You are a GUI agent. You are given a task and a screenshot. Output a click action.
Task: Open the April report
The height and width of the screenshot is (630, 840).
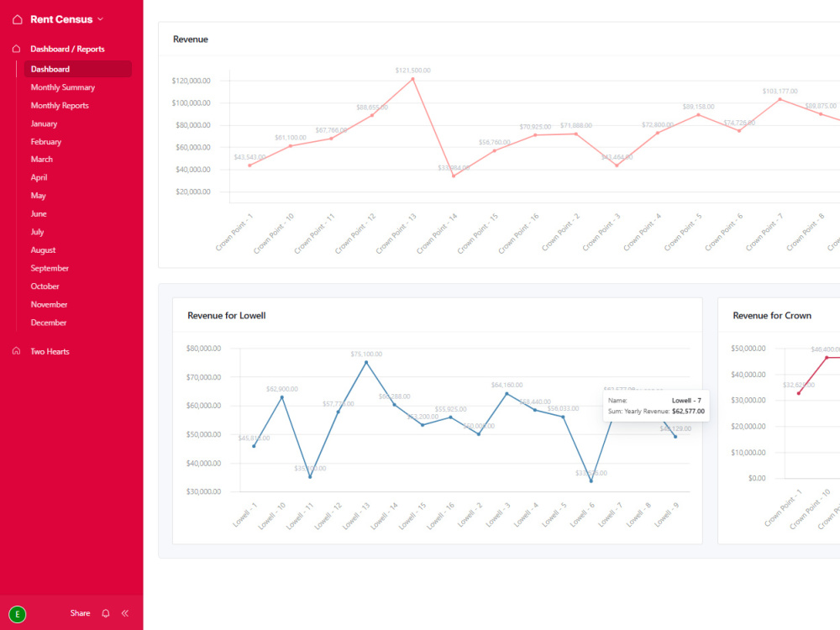tap(39, 178)
